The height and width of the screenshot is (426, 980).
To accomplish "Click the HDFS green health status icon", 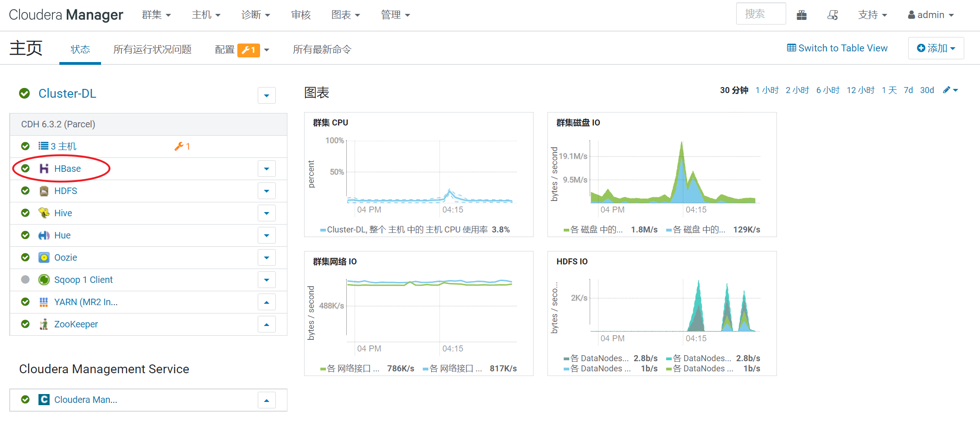I will (x=25, y=191).
